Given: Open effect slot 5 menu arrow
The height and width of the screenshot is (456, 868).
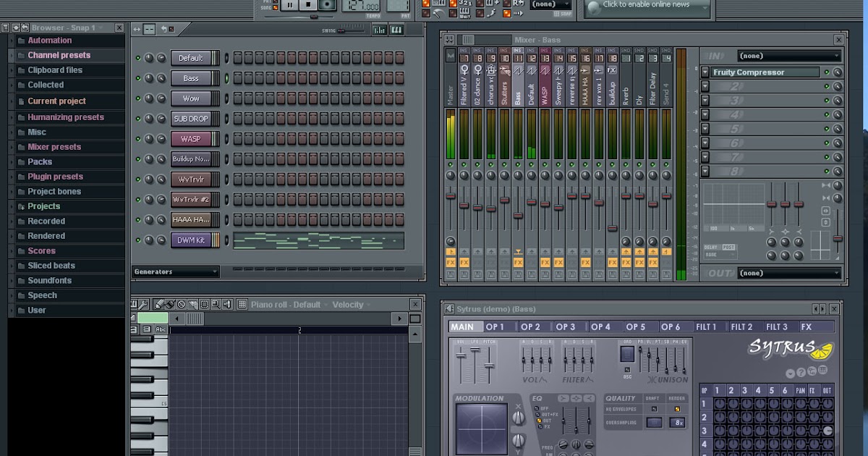Looking at the screenshot, I should pyautogui.click(x=705, y=129).
